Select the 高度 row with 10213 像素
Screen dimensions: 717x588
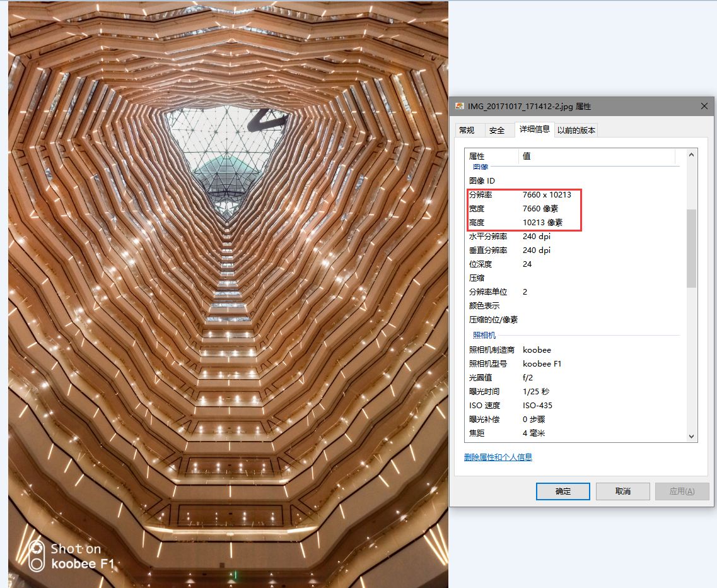click(575, 222)
